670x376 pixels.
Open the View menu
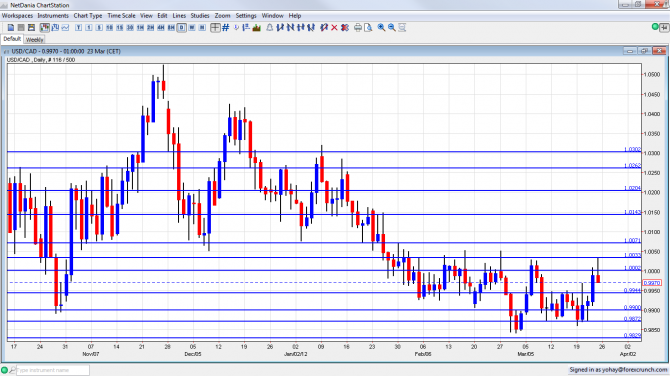(146, 16)
